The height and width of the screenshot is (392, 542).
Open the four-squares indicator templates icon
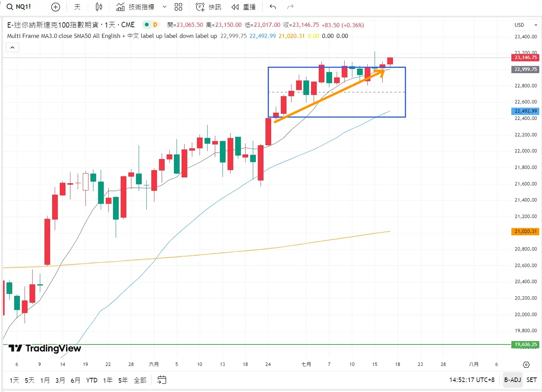pos(178,7)
